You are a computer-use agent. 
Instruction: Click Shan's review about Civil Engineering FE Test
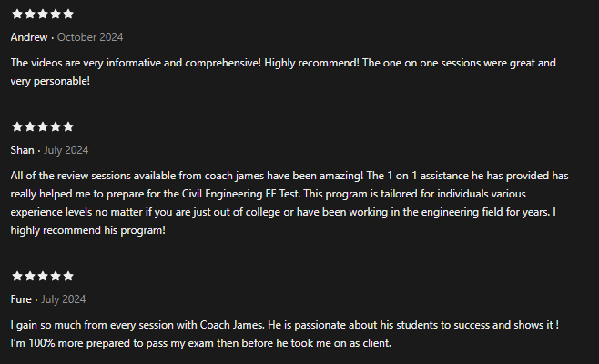(x=289, y=203)
